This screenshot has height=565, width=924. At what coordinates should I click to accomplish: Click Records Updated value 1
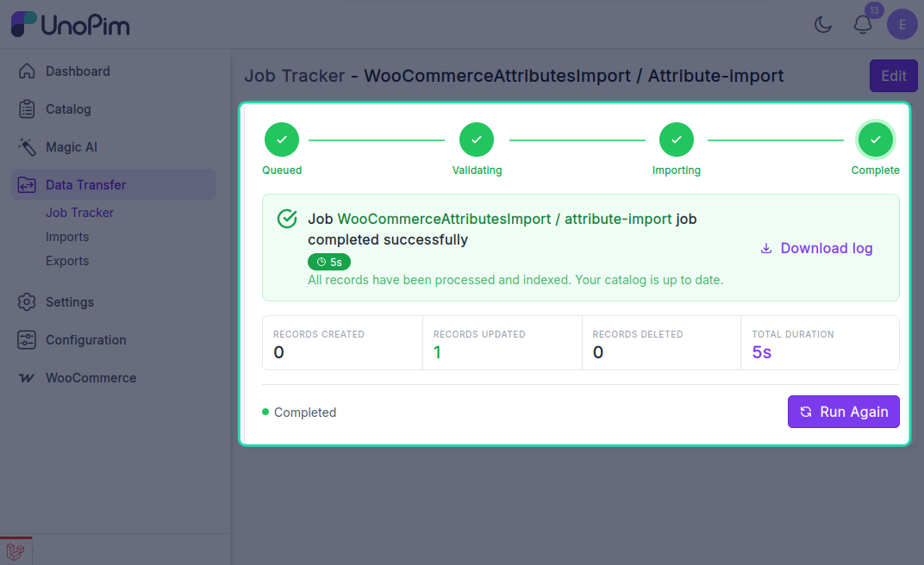(x=437, y=352)
